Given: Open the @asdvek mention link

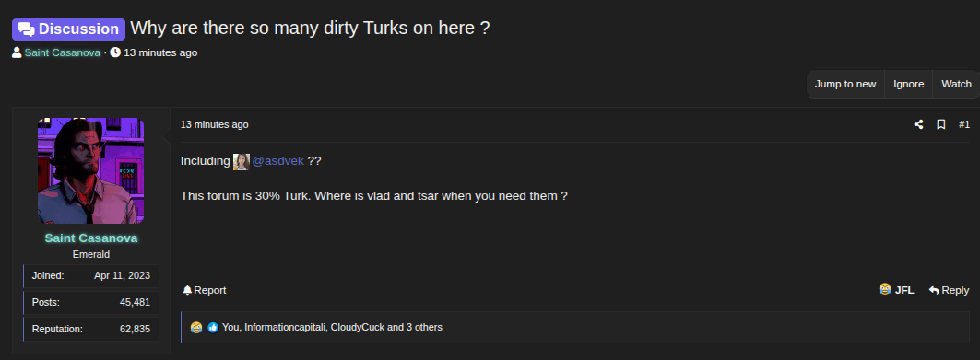Looking at the screenshot, I should (277, 161).
